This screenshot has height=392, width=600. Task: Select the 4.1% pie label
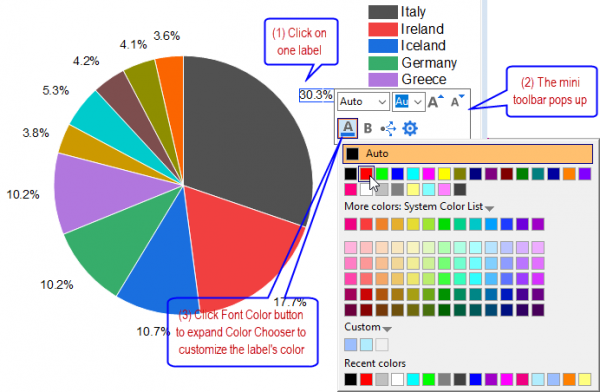coord(134,45)
